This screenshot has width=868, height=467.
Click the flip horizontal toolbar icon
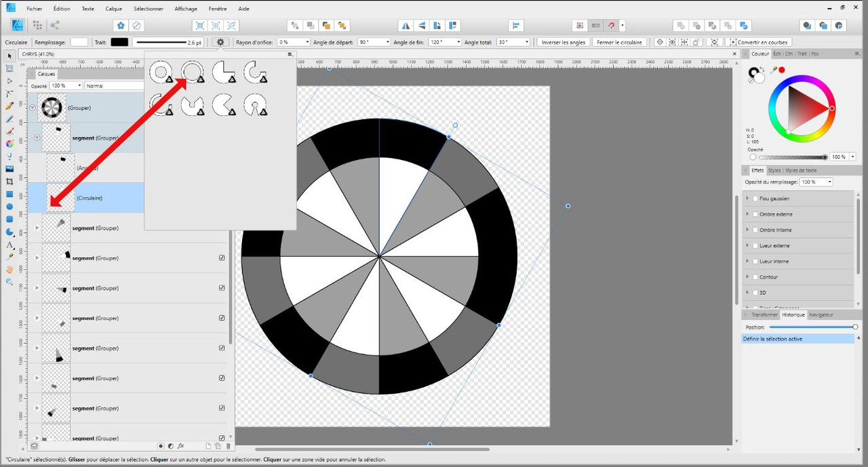pyautogui.click(x=406, y=25)
